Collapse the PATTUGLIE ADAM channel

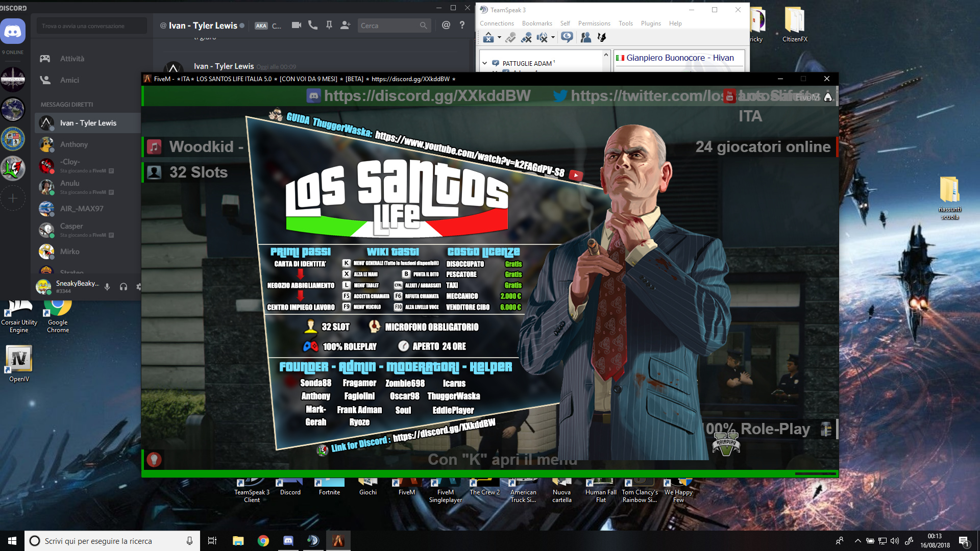coord(484,63)
